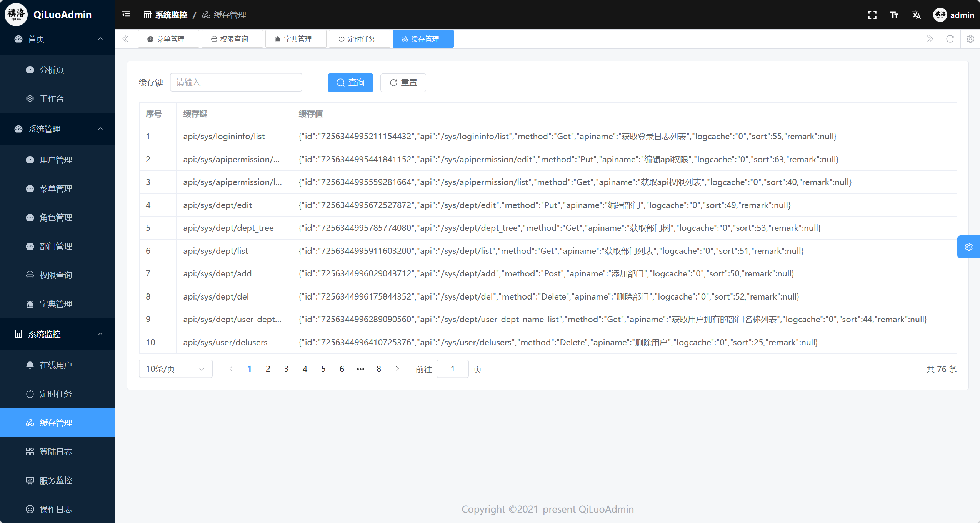Collapse the 系统管理 menu group
The image size is (980, 523).
(58, 129)
